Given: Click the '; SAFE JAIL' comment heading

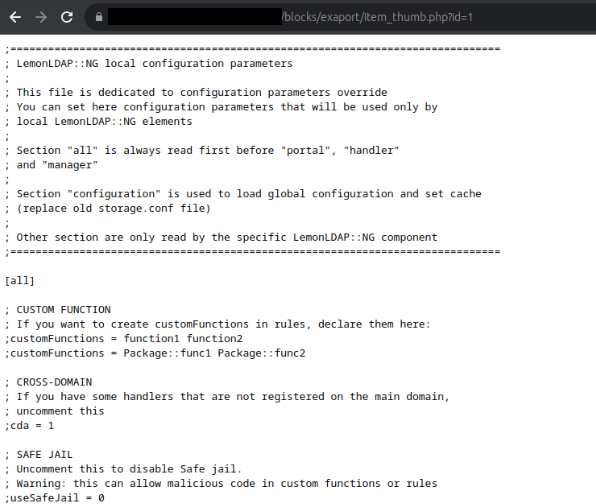Looking at the screenshot, I should pyautogui.click(x=39, y=455).
